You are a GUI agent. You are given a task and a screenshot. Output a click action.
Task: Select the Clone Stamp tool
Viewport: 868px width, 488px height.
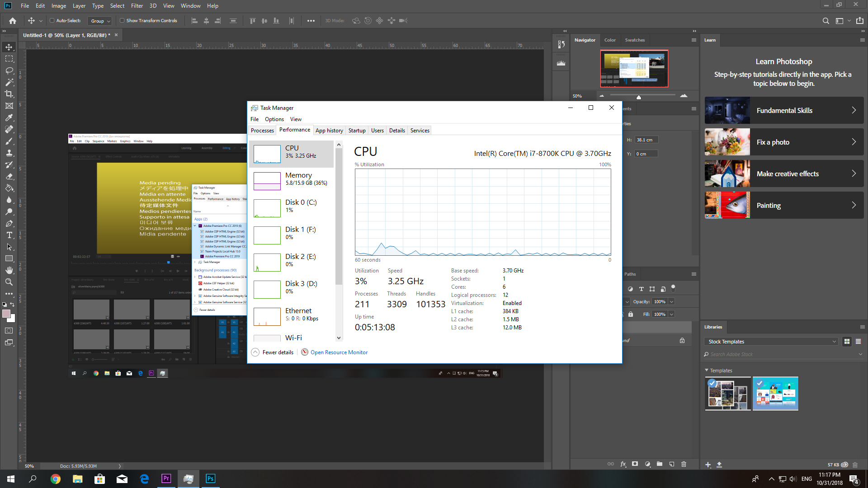point(9,153)
